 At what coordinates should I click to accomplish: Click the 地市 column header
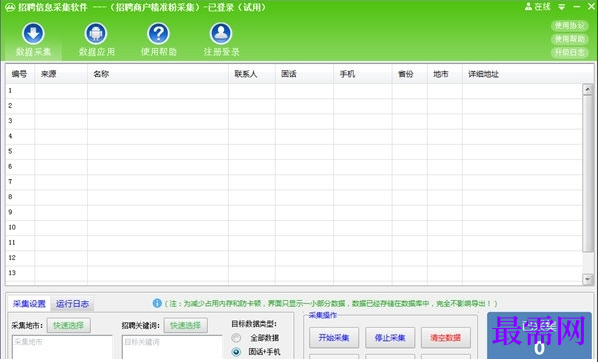pos(445,74)
